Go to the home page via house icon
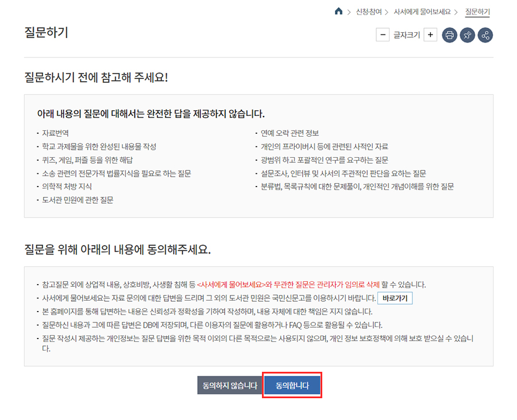The height and width of the screenshot is (420, 517). [x=338, y=11]
